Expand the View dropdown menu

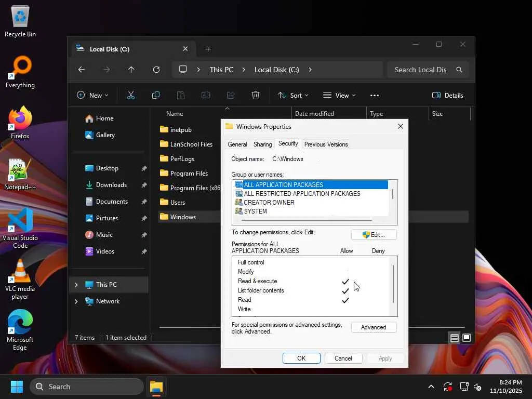pos(339,95)
